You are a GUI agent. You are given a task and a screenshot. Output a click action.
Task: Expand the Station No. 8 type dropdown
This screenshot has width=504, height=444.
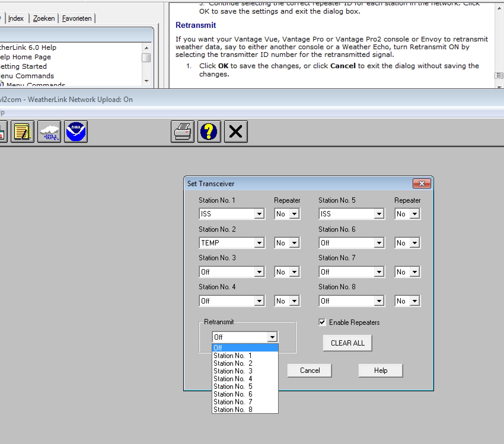379,301
